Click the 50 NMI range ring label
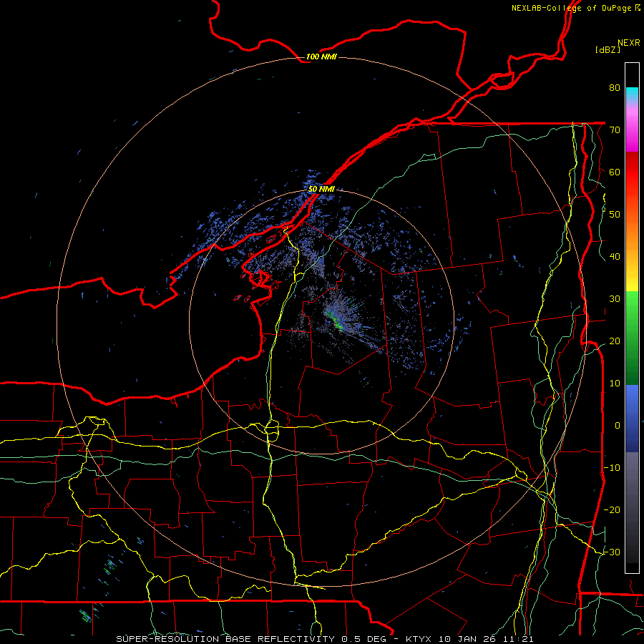Viewport: 644px width, 644px height. click(321, 190)
